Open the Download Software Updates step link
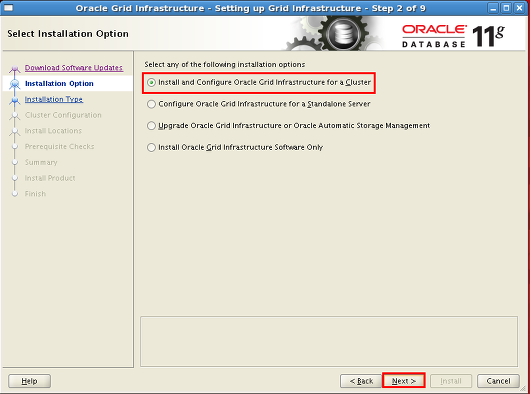Image resolution: width=530 pixels, height=394 pixels. click(x=74, y=68)
